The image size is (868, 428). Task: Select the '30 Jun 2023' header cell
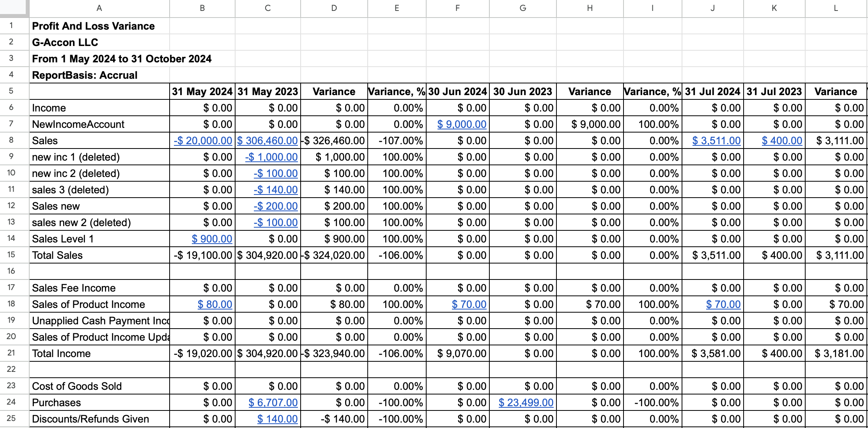(523, 91)
